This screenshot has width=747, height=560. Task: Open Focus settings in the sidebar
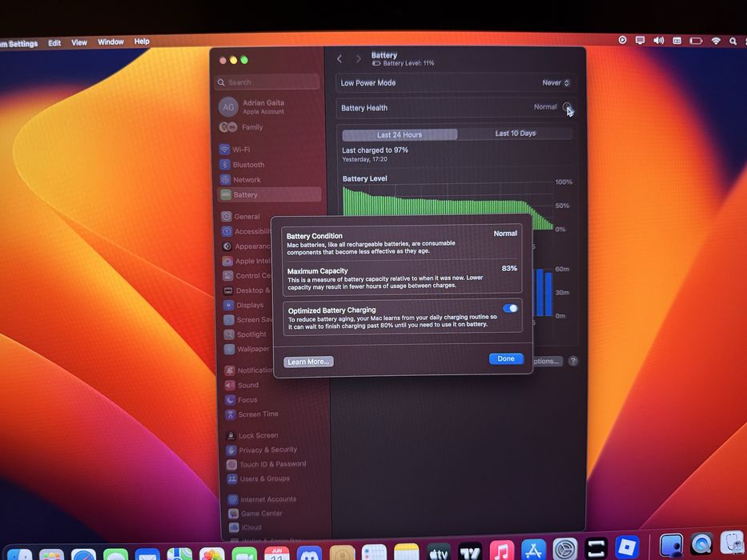pos(241,399)
